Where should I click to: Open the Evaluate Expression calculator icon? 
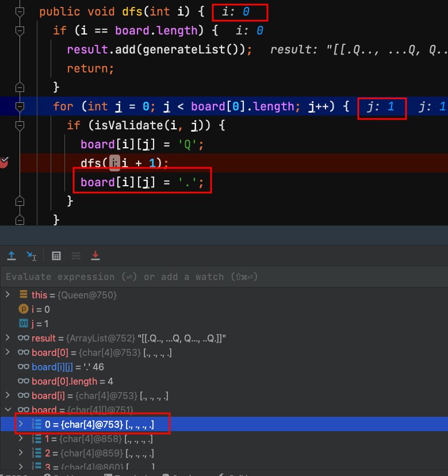(56, 255)
